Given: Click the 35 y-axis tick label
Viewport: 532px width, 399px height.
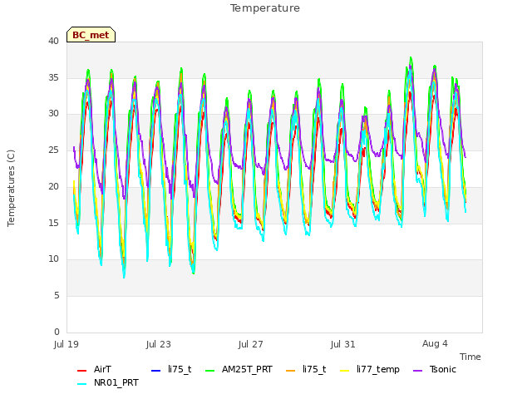Looking at the screenshot, I should (53, 77).
